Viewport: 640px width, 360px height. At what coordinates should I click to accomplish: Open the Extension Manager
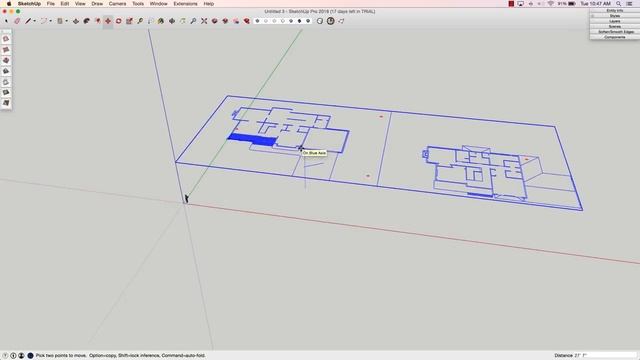pos(247,21)
